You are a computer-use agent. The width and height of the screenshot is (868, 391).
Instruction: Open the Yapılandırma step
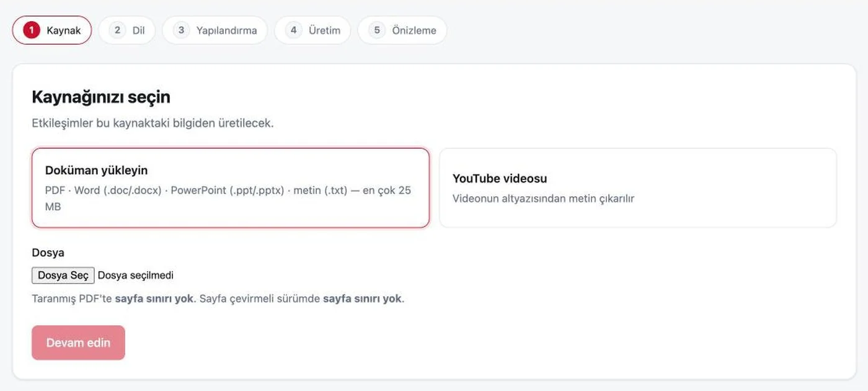[x=215, y=30]
